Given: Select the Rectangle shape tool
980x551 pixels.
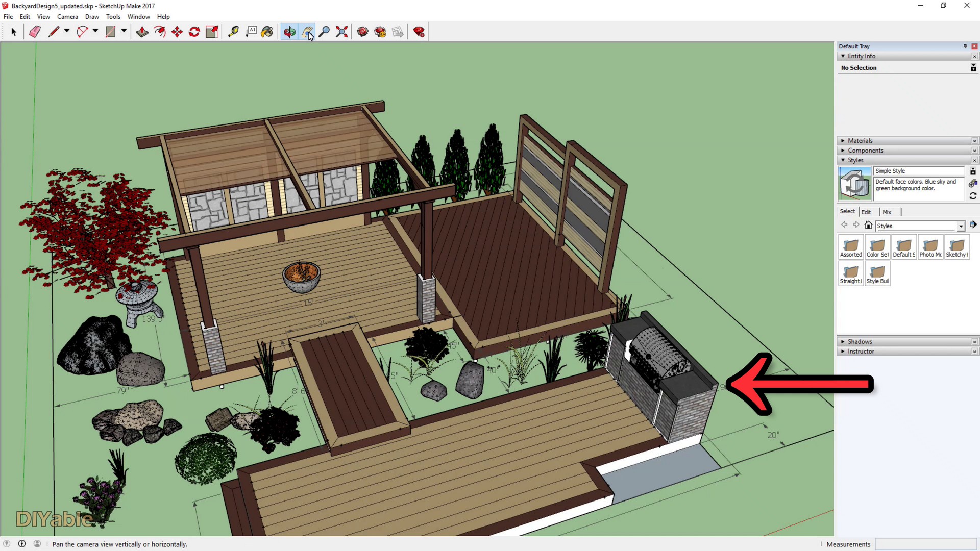Looking at the screenshot, I should pos(110,32).
